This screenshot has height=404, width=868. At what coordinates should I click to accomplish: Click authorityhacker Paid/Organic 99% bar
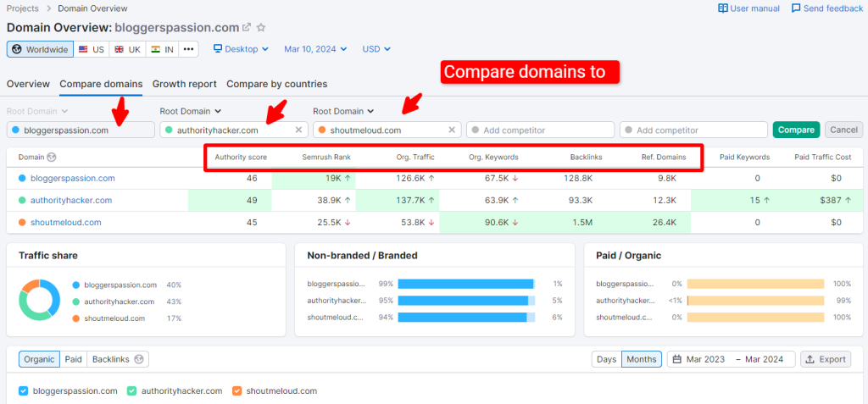tap(756, 301)
